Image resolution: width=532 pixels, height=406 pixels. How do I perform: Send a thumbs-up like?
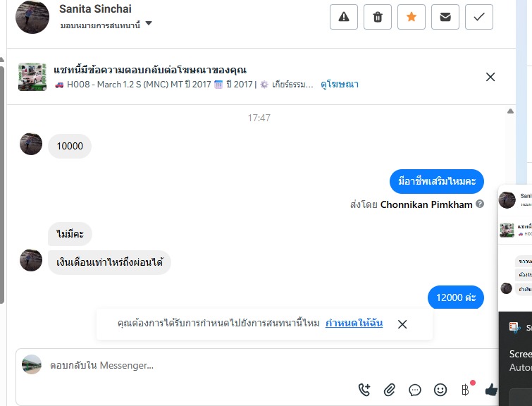[491, 389]
